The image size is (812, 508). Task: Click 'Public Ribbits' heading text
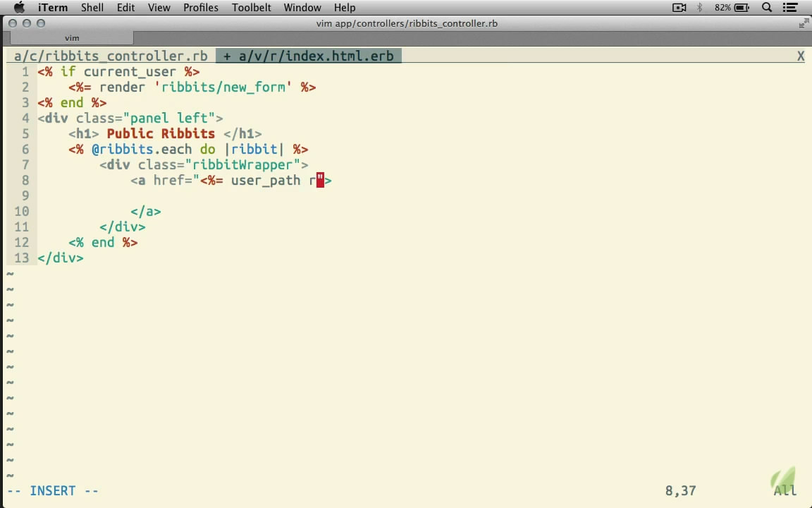coord(161,134)
